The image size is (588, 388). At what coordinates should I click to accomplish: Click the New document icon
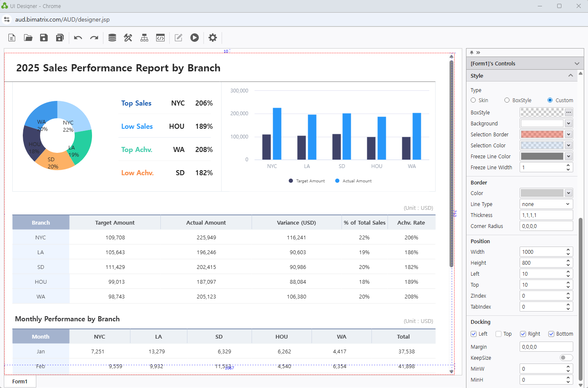click(x=12, y=38)
